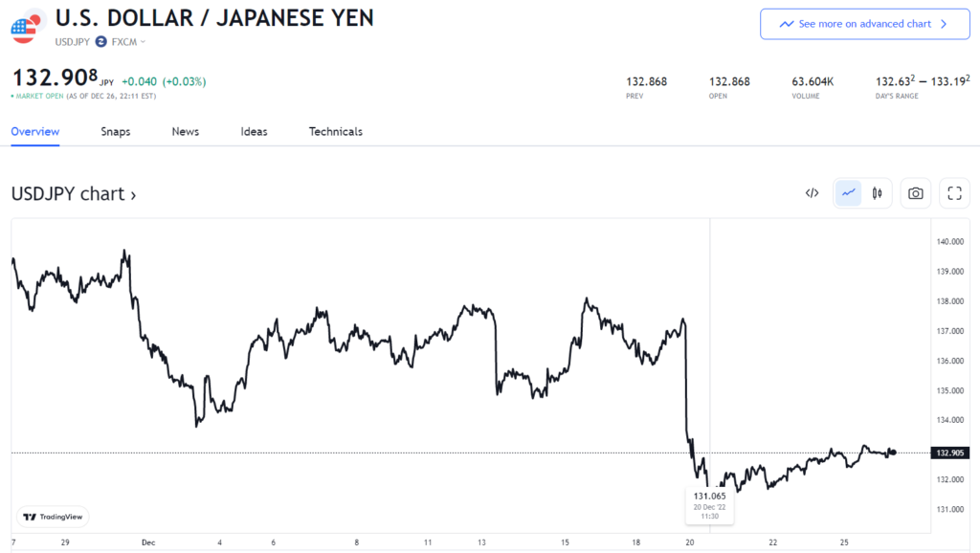Click the 20 date on time axis

[690, 542]
